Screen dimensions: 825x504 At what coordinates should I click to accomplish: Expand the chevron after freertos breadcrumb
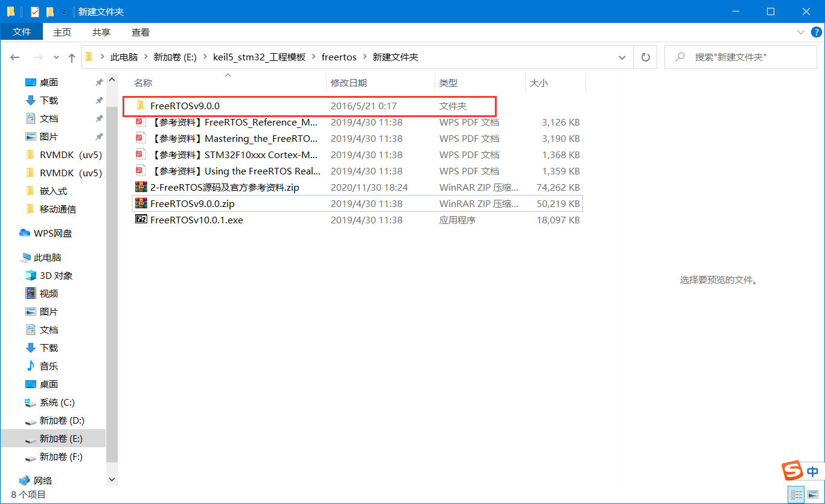pyautogui.click(x=365, y=57)
